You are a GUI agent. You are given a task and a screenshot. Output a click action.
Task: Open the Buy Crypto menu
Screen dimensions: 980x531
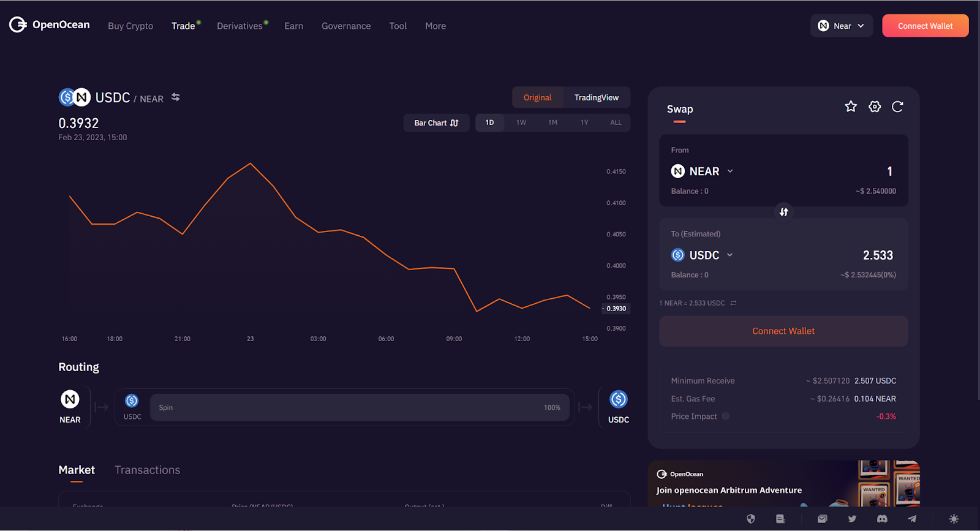click(x=130, y=26)
